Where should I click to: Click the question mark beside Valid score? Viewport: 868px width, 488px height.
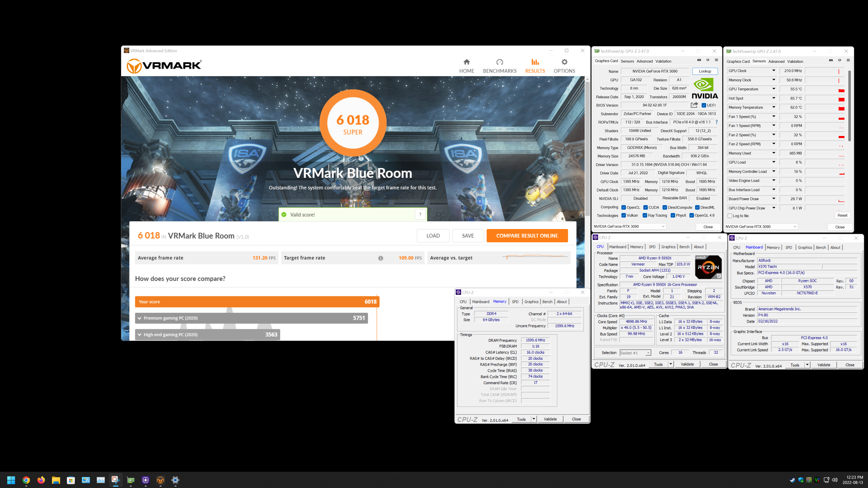(420, 215)
